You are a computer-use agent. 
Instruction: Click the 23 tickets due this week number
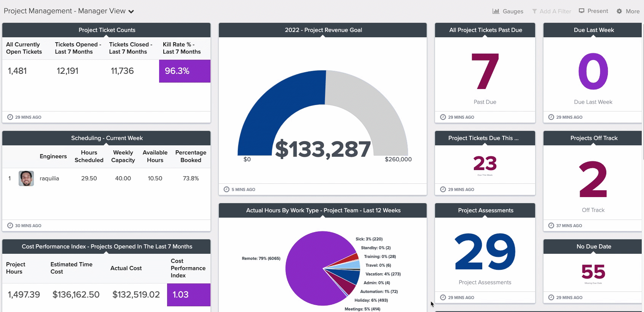pos(485,164)
